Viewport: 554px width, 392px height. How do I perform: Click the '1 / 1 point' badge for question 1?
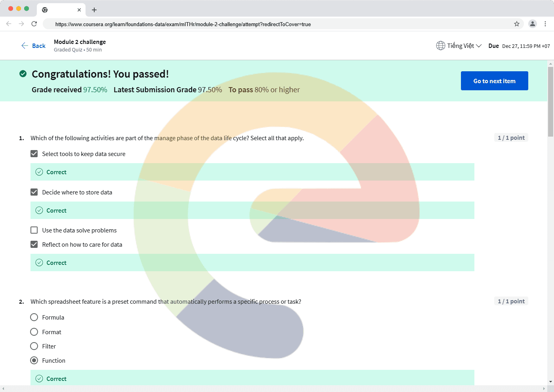tap(511, 138)
